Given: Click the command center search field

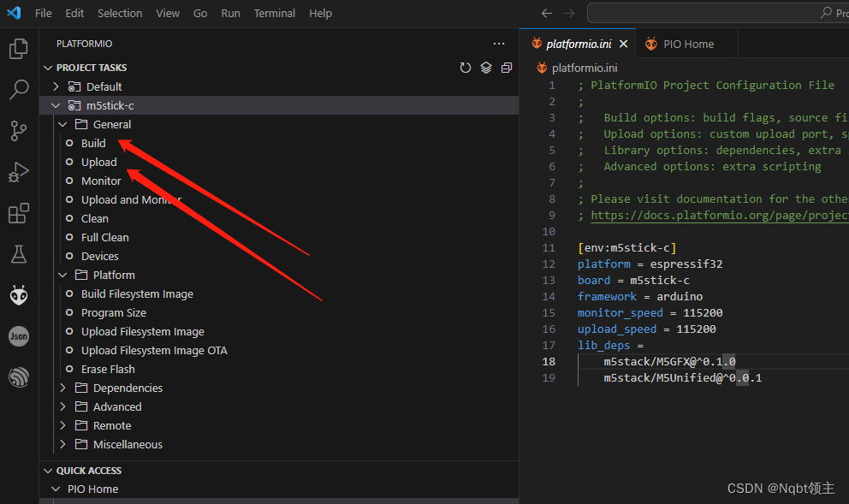Looking at the screenshot, I should coord(718,13).
